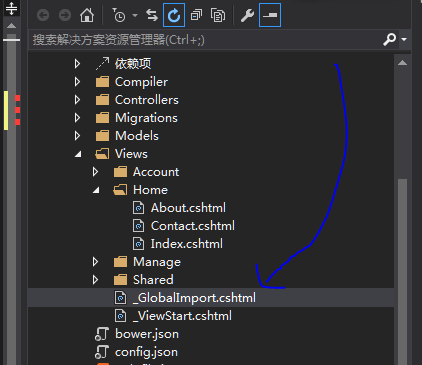Open Properties wrench icon
The height and width of the screenshot is (365, 422).
(247, 15)
